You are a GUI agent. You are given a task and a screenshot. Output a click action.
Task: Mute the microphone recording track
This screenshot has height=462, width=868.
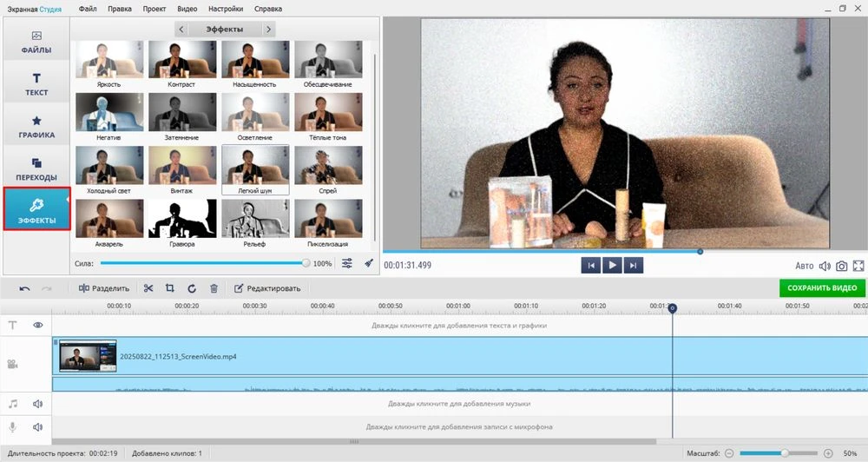pos(38,427)
